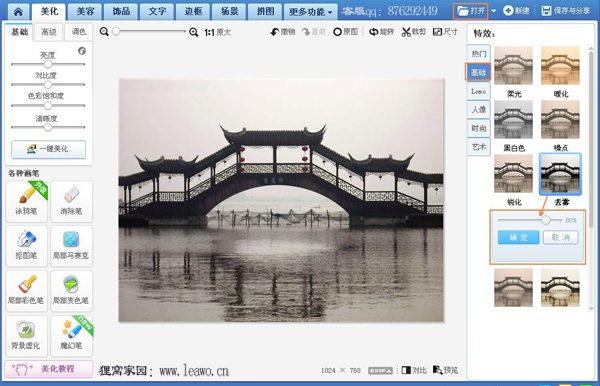Select the 高级 adjustments sub-tab
Viewport: 600px width, 386px height.
pyautogui.click(x=49, y=32)
